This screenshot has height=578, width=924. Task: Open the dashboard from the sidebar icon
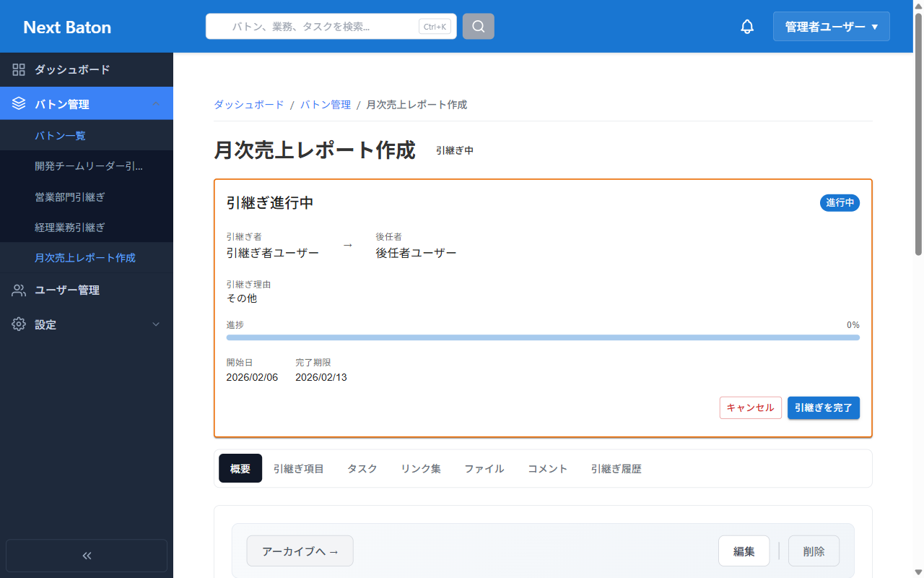(19, 69)
